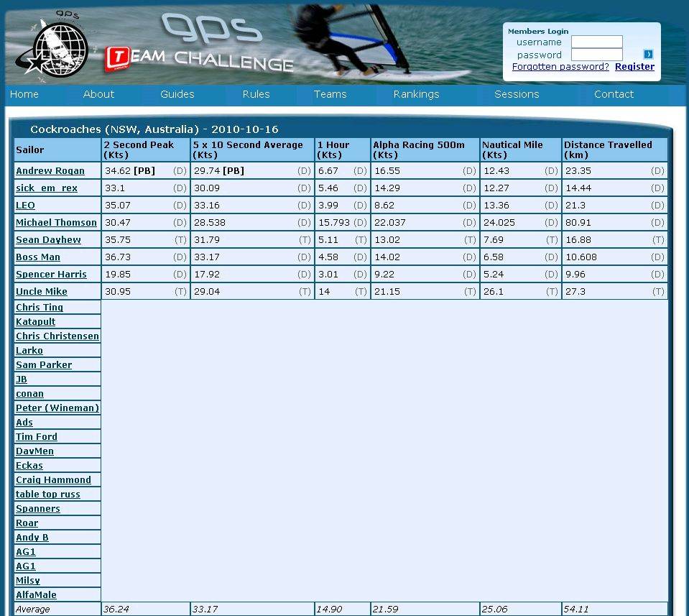This screenshot has width=689, height=616.
Task: Open the Boss Man sailor link
Action: 38,257
